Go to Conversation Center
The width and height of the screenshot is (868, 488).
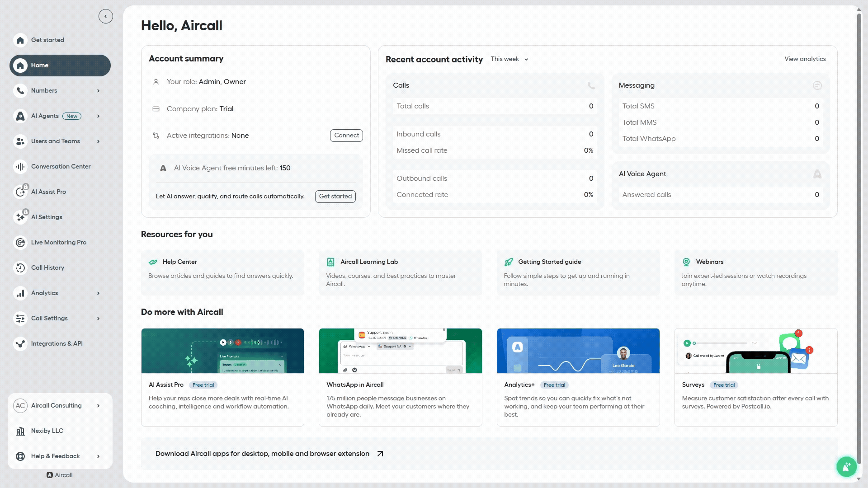click(60, 167)
